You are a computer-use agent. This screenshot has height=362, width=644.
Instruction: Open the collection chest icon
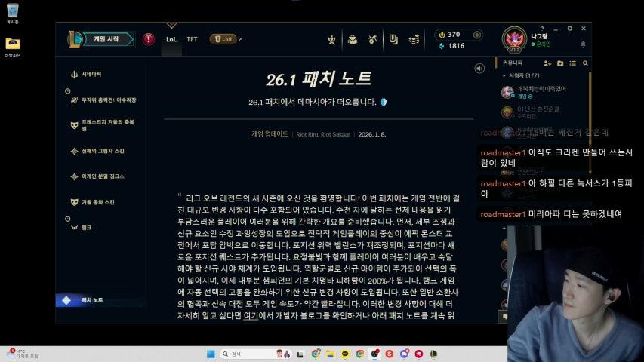point(353,39)
